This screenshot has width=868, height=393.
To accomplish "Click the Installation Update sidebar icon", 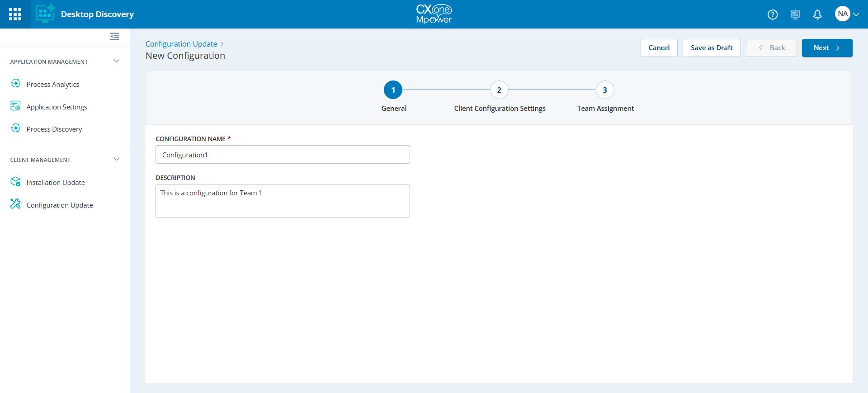I will pyautogui.click(x=16, y=182).
